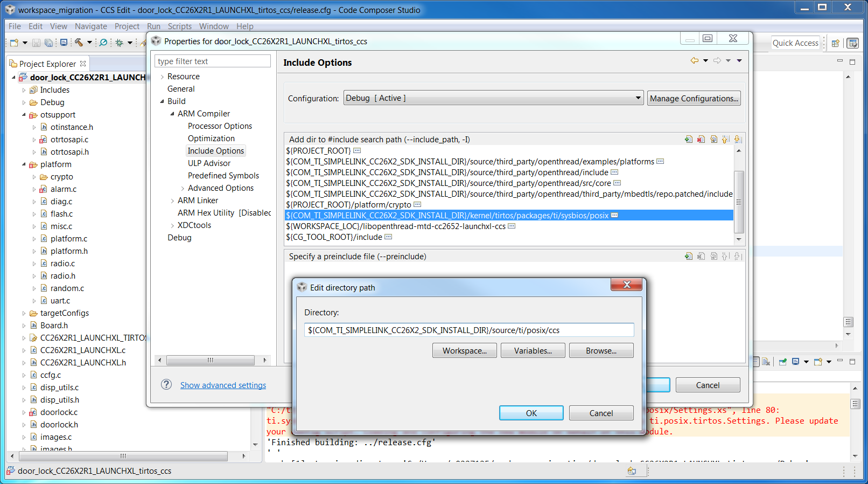Expand the Advanced Options tree node
This screenshot has height=484, width=868.
(x=183, y=188)
